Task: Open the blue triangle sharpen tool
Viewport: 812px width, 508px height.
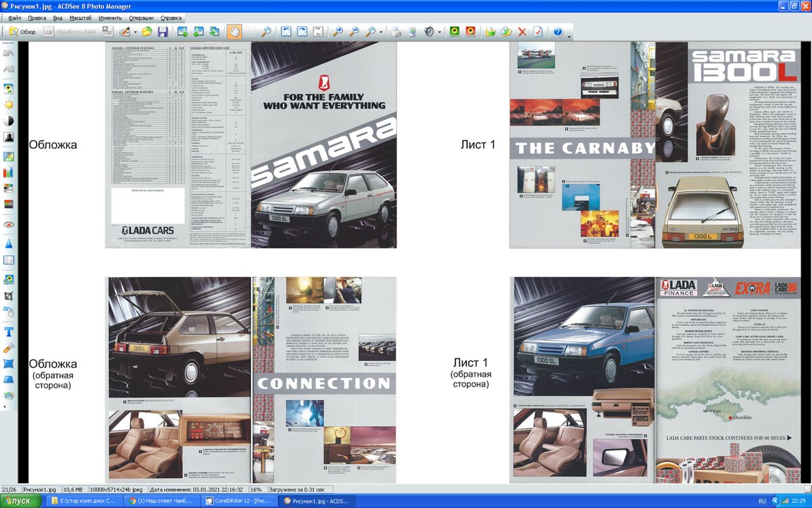Action: coord(9,243)
